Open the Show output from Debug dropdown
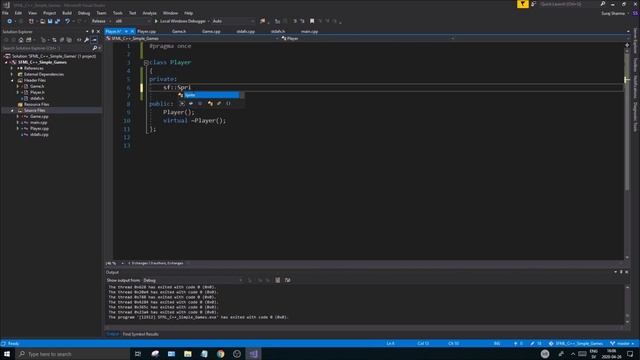Viewport: 640px width, 360px height. click(192, 280)
